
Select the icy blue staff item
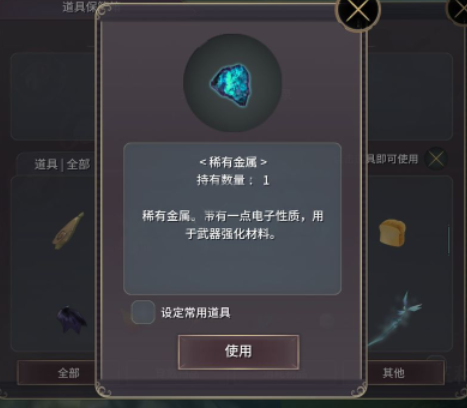point(395,319)
